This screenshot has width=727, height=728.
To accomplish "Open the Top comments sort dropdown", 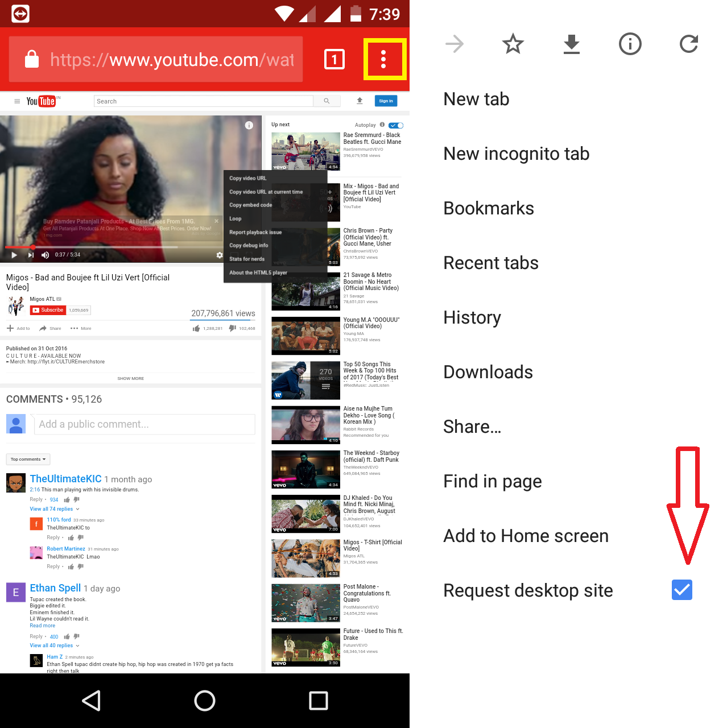I will (x=28, y=459).
